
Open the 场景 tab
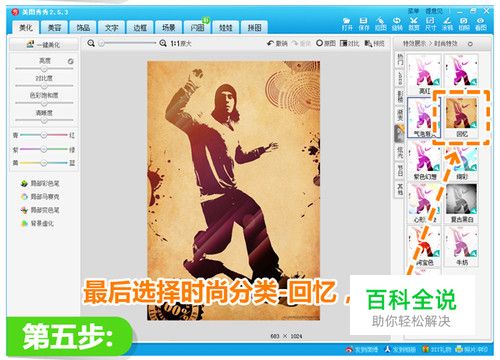[169, 27]
